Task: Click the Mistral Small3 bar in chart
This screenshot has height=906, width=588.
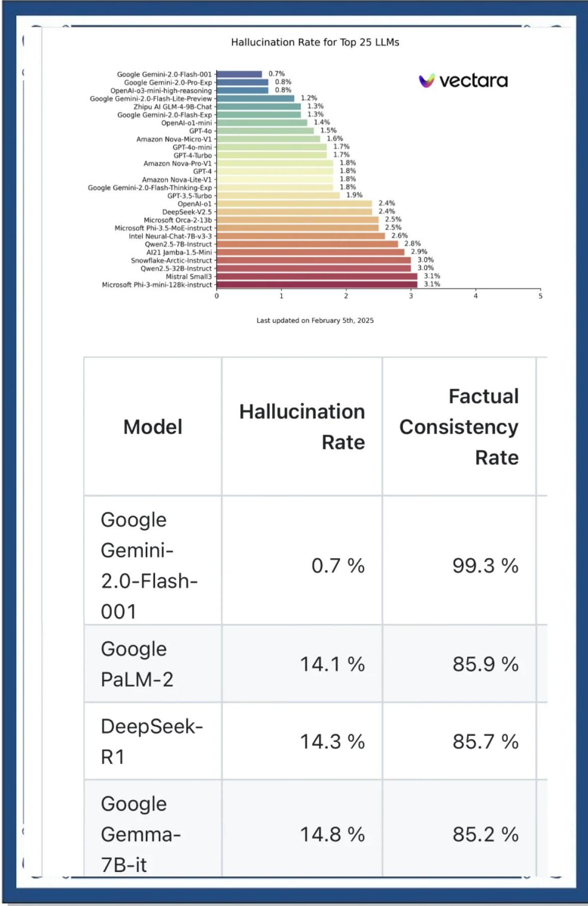Action: click(316, 276)
